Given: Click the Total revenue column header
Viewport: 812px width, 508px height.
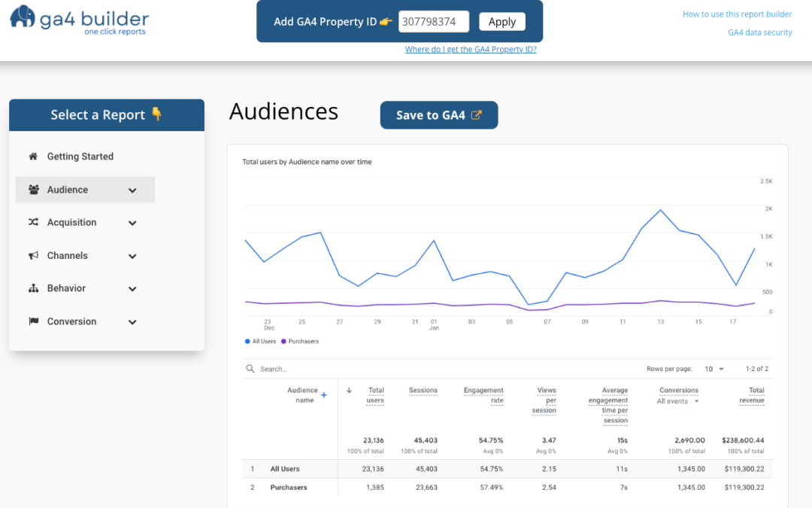Looking at the screenshot, I should click(752, 395).
